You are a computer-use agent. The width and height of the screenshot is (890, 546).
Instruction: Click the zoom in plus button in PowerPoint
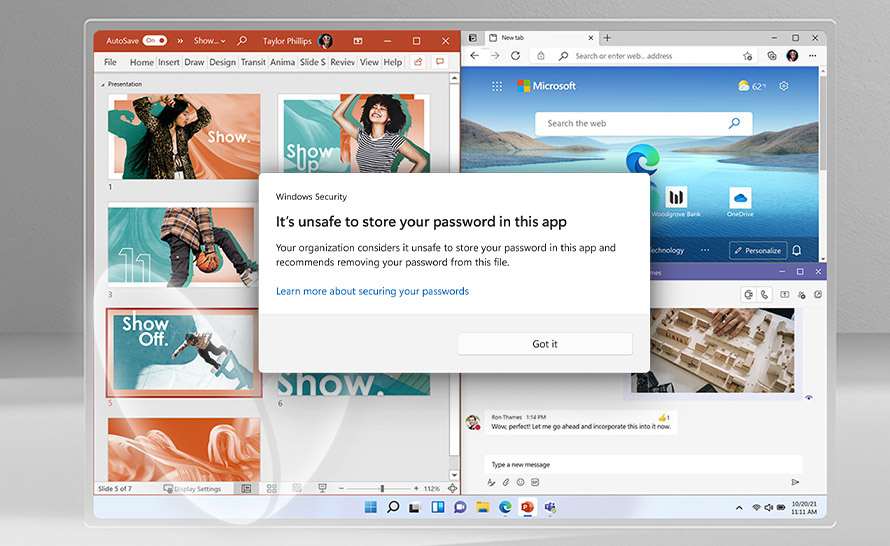coord(416,489)
